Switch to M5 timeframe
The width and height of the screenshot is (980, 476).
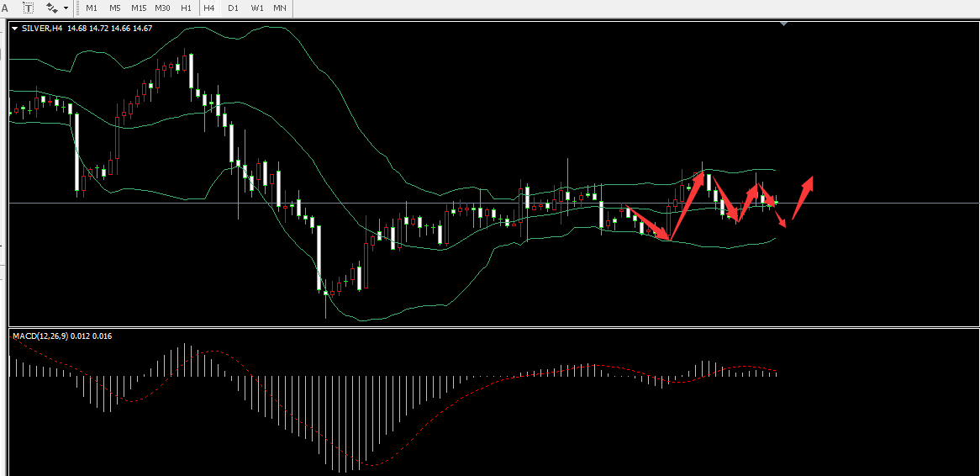coord(115,8)
